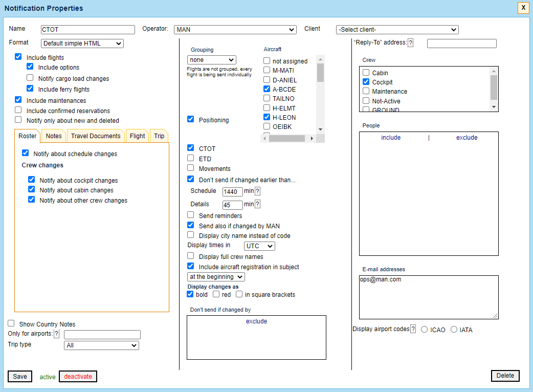Click the Reply-To address input field
This screenshot has height=392, width=533.
461,43
